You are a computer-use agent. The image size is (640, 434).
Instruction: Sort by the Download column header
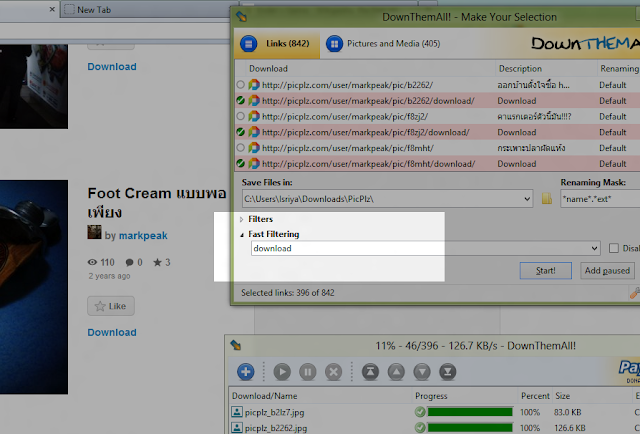(371, 69)
